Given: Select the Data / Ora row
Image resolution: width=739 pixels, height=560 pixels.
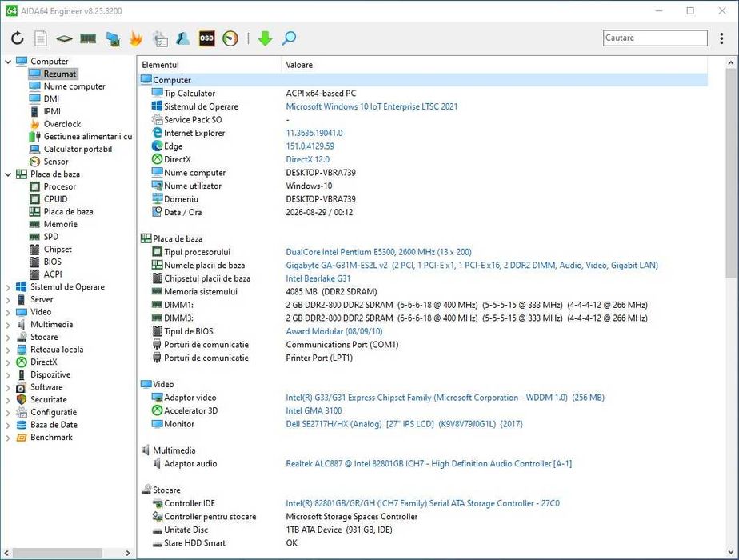Looking at the screenshot, I should click(x=423, y=212).
